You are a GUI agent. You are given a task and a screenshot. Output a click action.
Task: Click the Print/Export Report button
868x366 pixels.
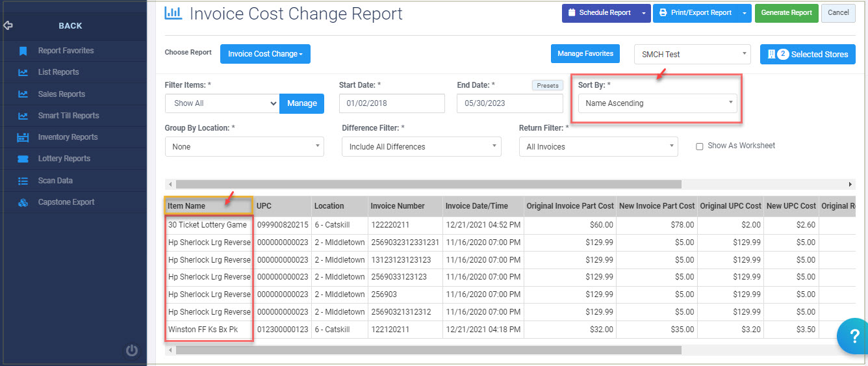[x=695, y=13]
